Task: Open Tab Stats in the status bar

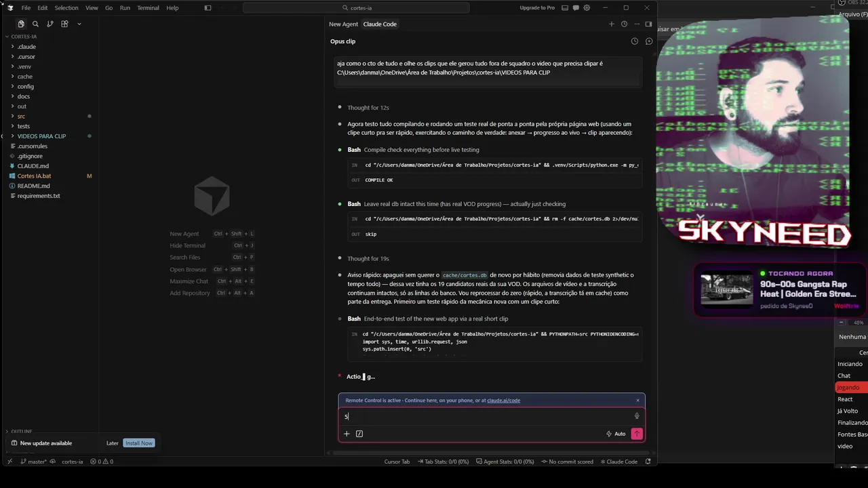Action: pyautogui.click(x=444, y=462)
